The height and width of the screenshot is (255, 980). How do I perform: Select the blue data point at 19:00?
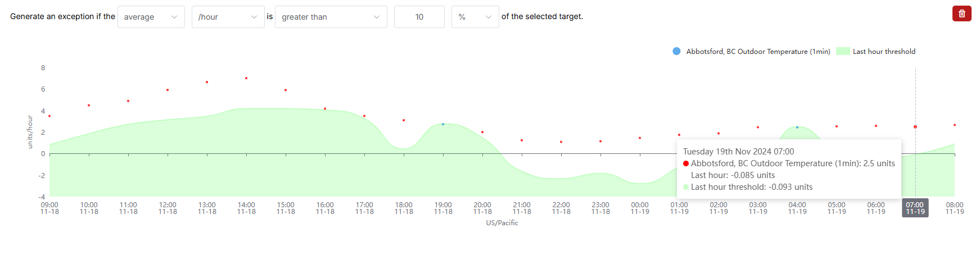443,124
